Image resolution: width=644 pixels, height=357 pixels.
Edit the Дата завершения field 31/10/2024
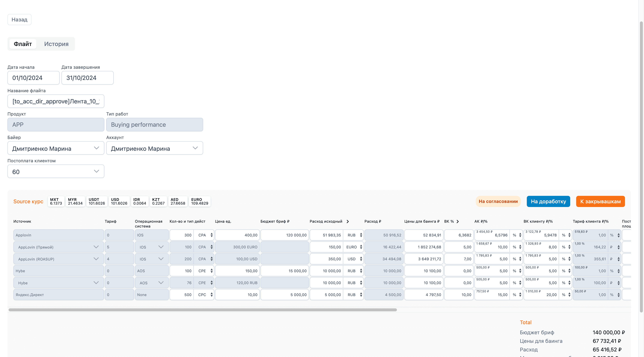click(x=88, y=78)
